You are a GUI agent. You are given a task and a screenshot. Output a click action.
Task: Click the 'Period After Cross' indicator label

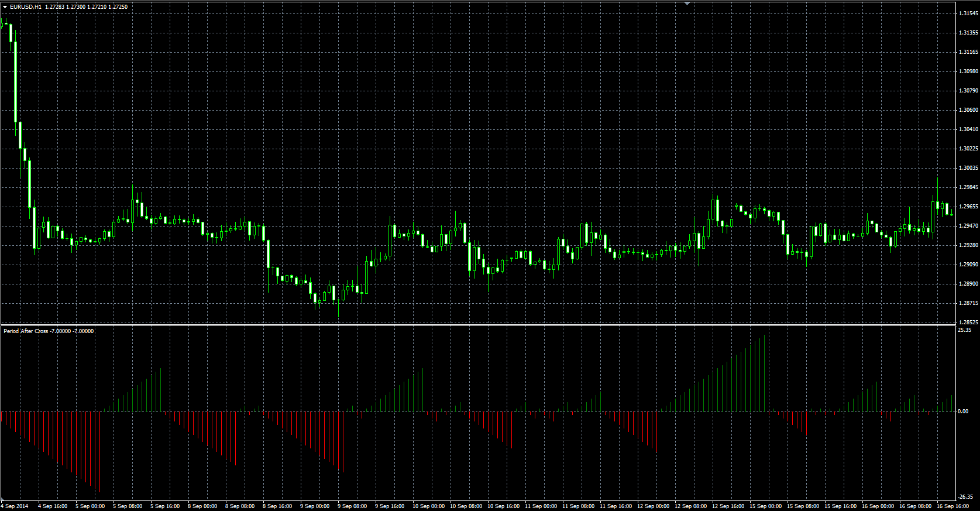26,331
